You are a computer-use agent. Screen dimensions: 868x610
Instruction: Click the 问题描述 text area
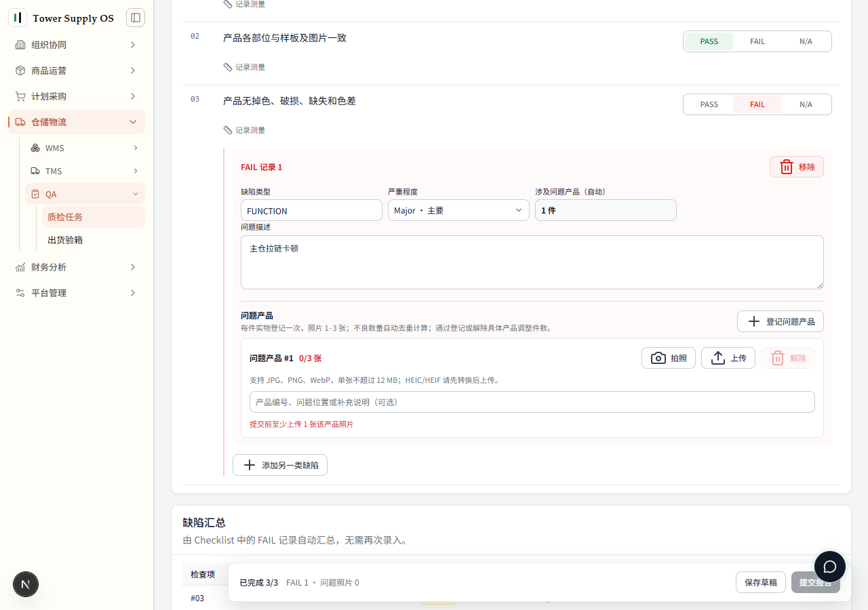[532, 262]
